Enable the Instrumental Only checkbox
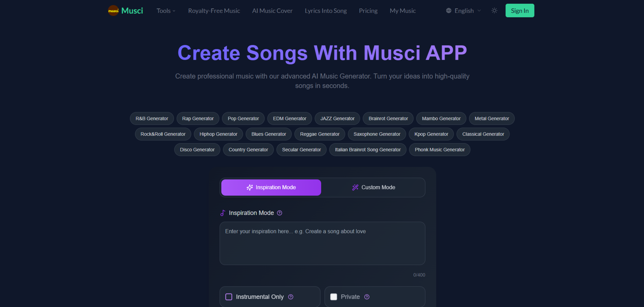The width and height of the screenshot is (644, 307). click(229, 297)
